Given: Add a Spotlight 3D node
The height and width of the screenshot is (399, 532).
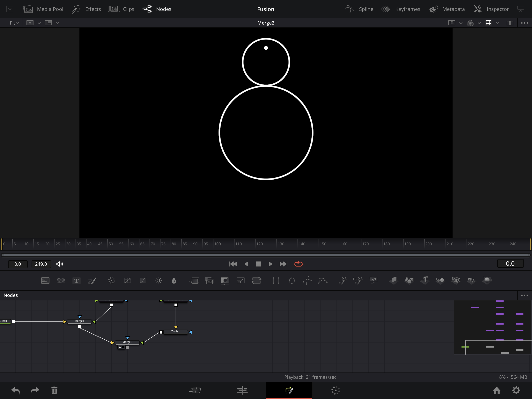Looking at the screenshot, I should [x=471, y=280].
